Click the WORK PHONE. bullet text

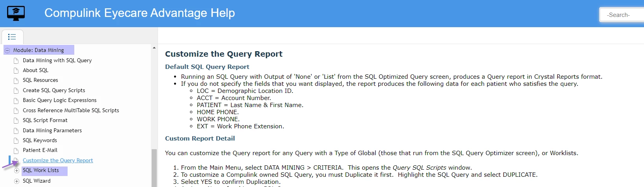218,119
